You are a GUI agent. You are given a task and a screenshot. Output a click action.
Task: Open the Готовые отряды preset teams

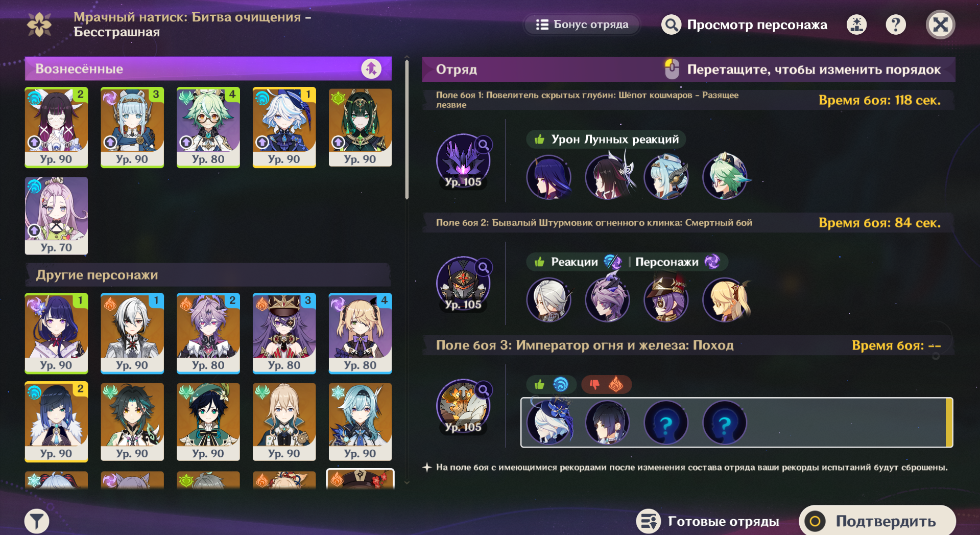point(708,521)
